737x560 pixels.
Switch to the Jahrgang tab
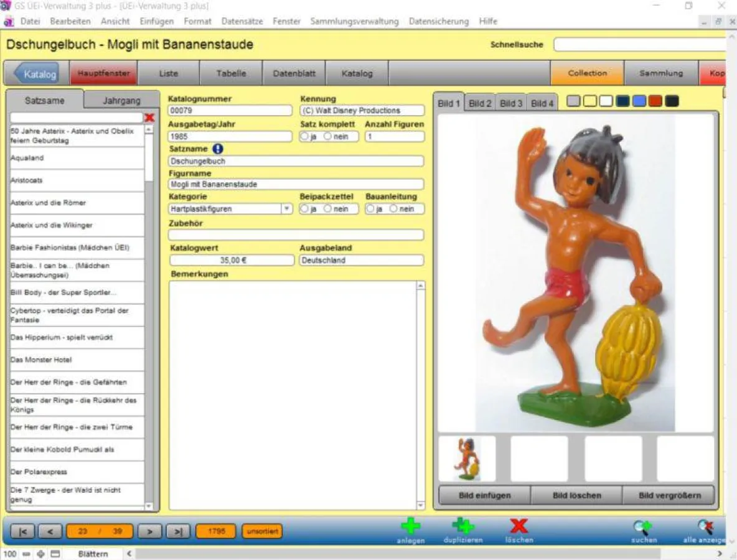pyautogui.click(x=121, y=100)
